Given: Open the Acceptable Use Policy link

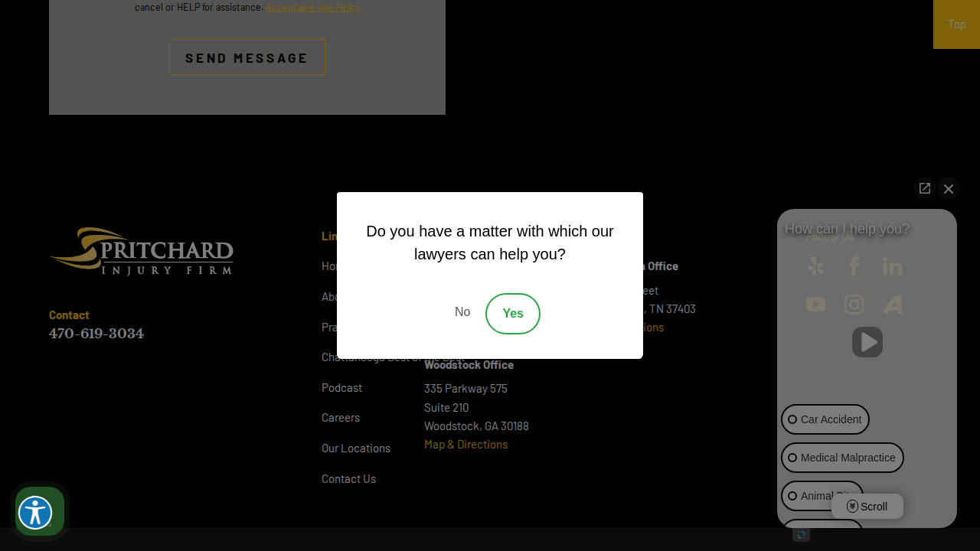Looking at the screenshot, I should click(313, 8).
